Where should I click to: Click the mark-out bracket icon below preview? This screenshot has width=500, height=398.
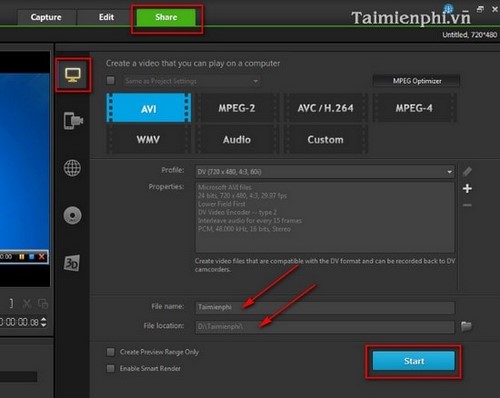(x=11, y=304)
